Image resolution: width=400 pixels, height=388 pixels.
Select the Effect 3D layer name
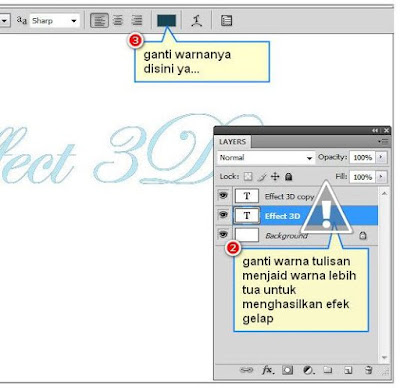(282, 216)
